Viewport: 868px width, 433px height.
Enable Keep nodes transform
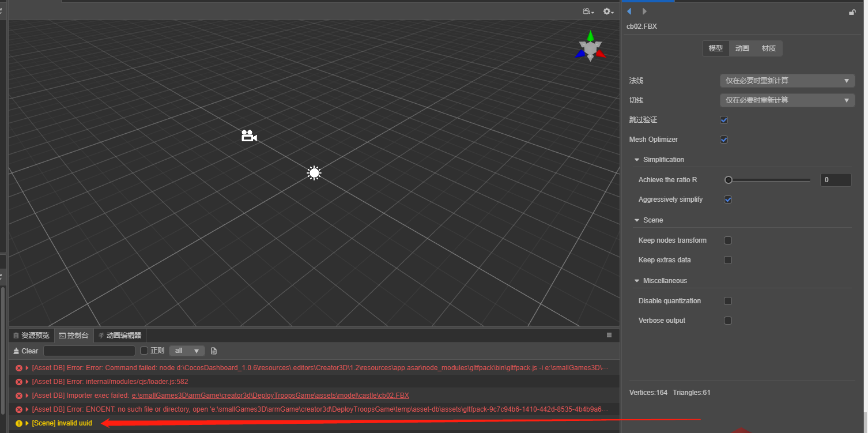(x=728, y=240)
